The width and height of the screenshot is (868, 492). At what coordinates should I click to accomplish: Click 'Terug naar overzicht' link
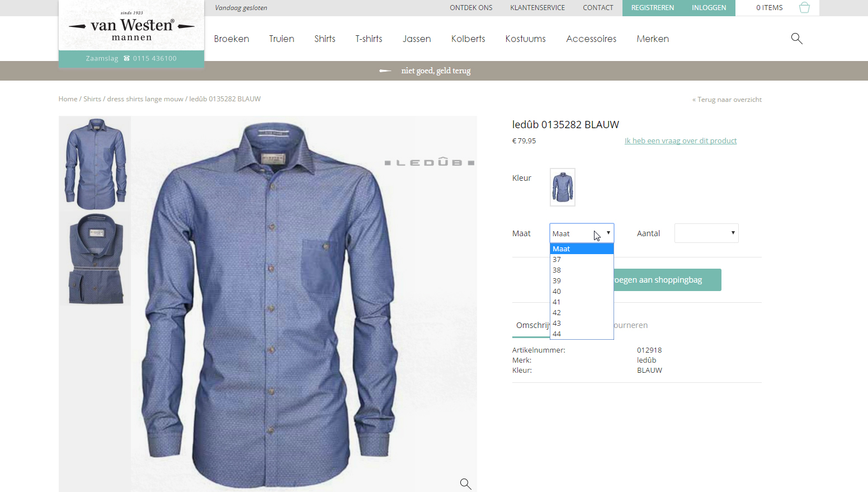click(x=727, y=100)
